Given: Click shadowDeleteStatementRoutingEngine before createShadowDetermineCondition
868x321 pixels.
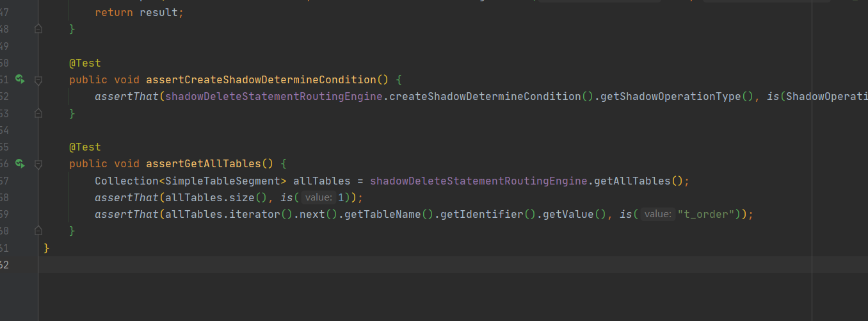Looking at the screenshot, I should coord(274,97).
